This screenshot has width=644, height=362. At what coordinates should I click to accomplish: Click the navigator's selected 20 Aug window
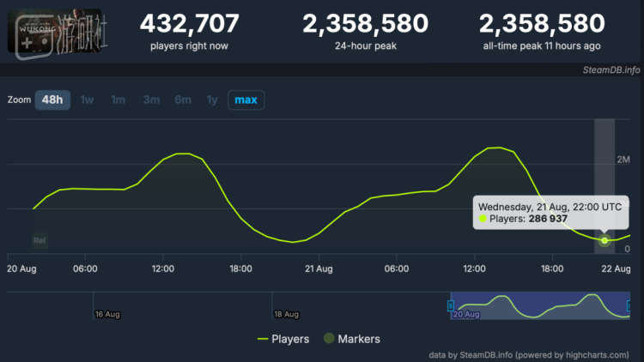coord(540,305)
